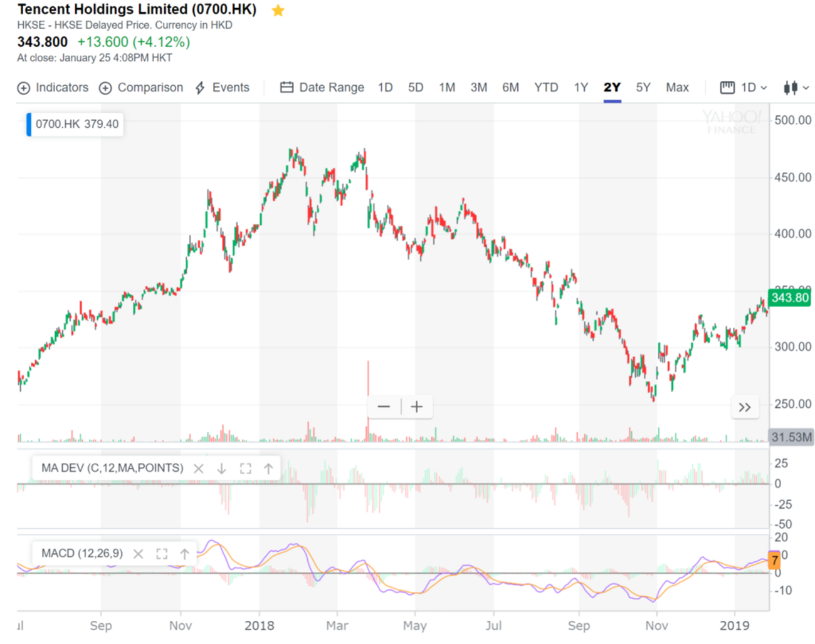Click the Tencent Holdings Limited (0700.HK) title
Image resolution: width=815 pixels, height=644 pixels.
[137, 9]
